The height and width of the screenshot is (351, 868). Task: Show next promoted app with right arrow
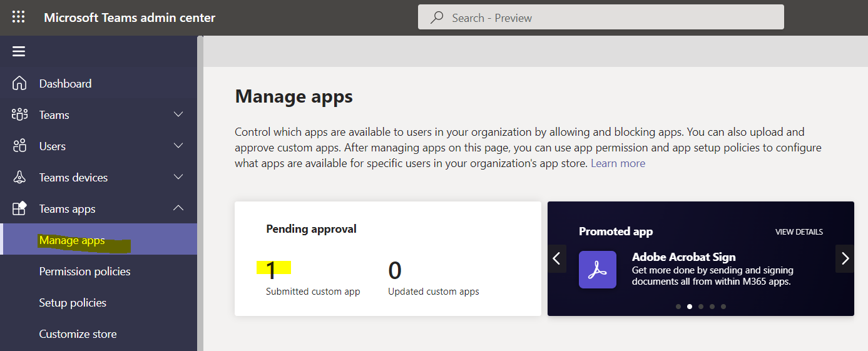pos(845,258)
